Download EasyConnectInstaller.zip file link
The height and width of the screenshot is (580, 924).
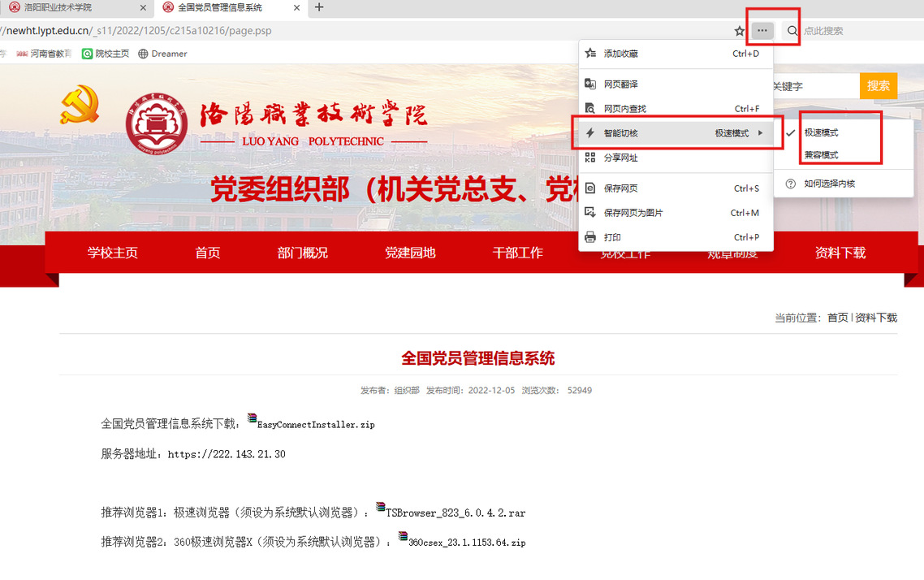click(x=315, y=424)
